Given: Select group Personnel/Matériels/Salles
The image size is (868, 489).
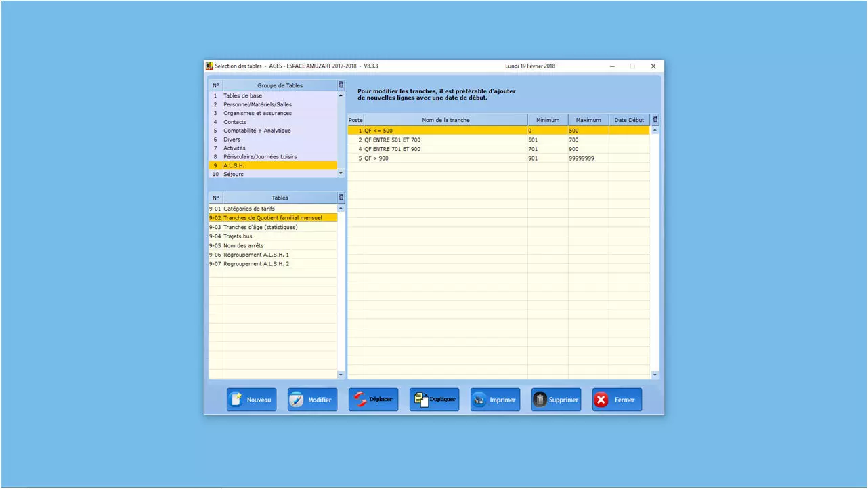Looking at the screenshot, I should [272, 105].
